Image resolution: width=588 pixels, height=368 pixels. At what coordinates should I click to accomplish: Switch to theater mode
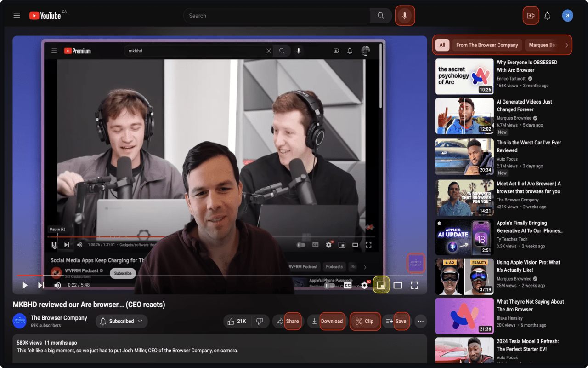pos(398,285)
